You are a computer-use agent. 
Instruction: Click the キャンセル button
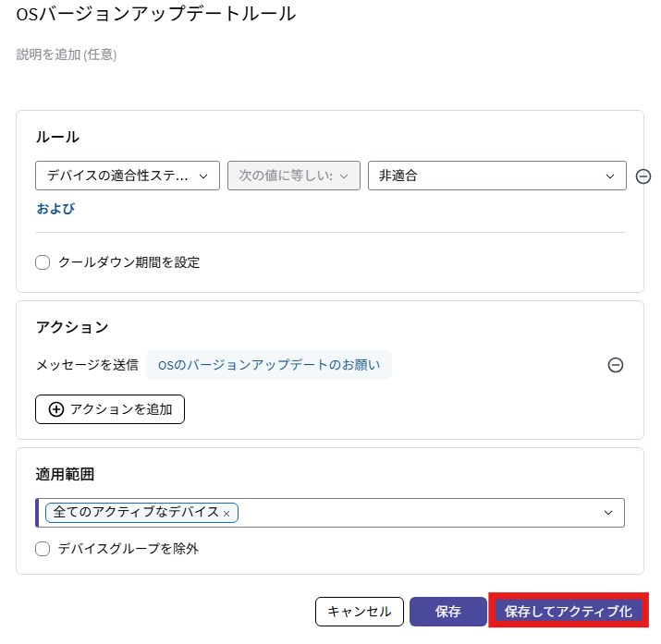[360, 612]
